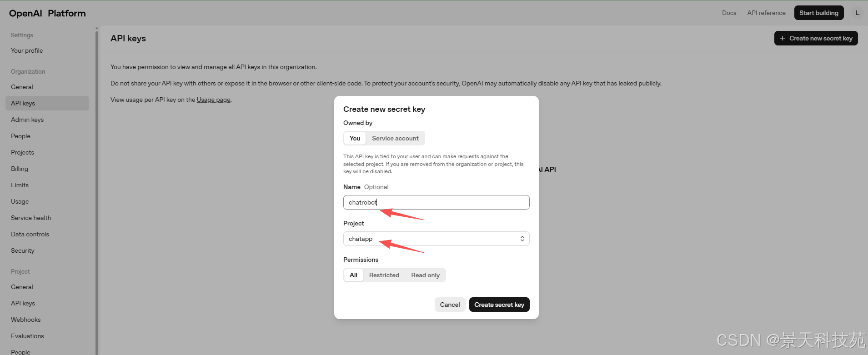
Task: Open the Project dropdown showing chatapp
Action: [437, 239]
